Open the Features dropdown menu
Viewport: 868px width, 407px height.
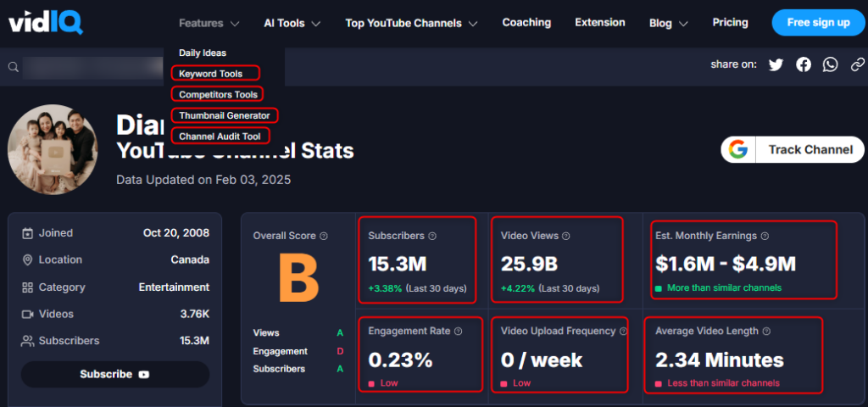209,23
